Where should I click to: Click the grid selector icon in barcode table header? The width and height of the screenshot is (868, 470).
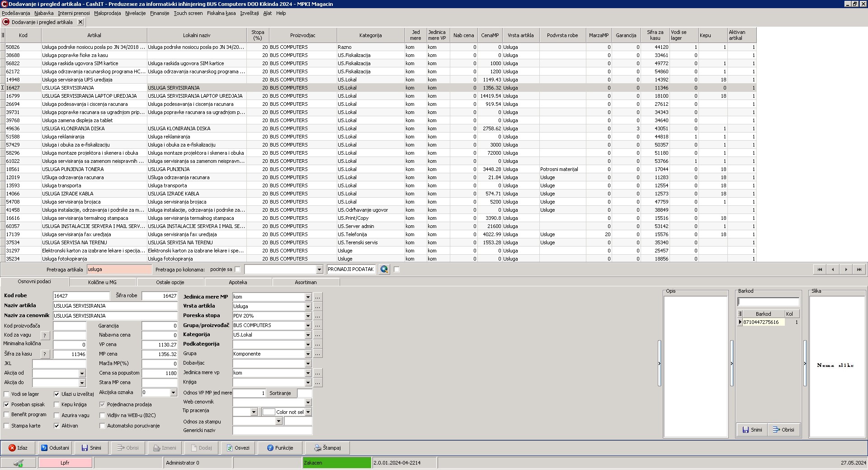pyautogui.click(x=740, y=314)
